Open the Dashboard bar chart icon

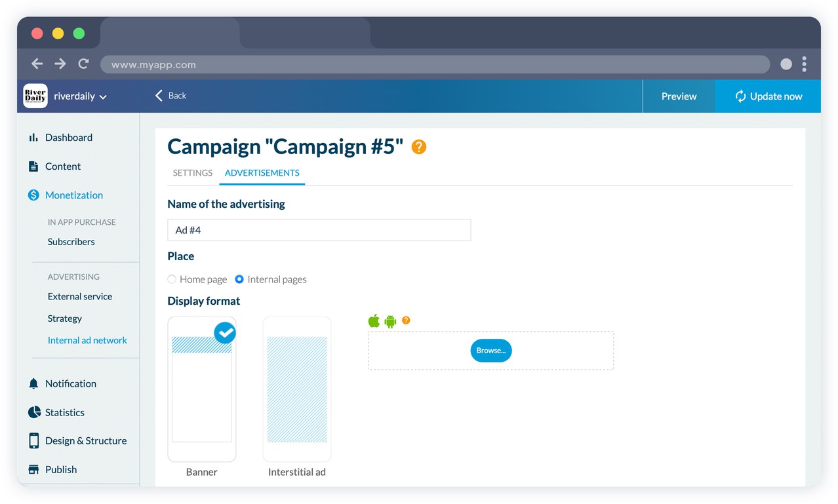pos(33,138)
